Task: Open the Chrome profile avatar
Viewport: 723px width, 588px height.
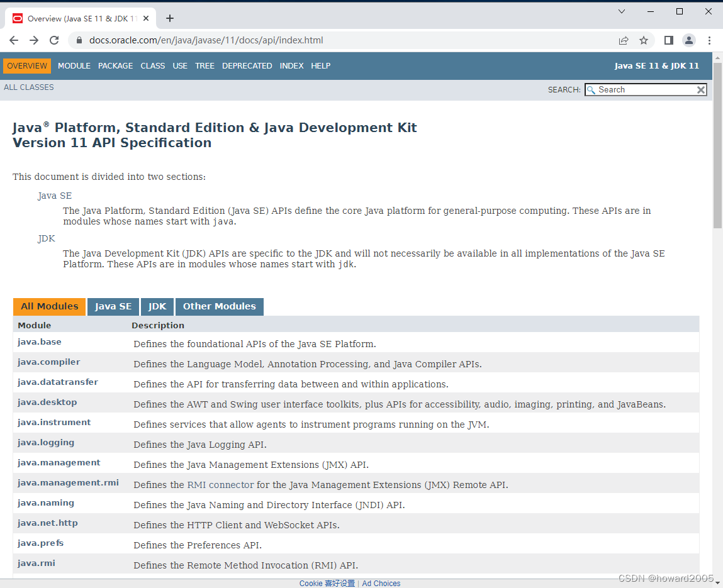Action: click(689, 40)
